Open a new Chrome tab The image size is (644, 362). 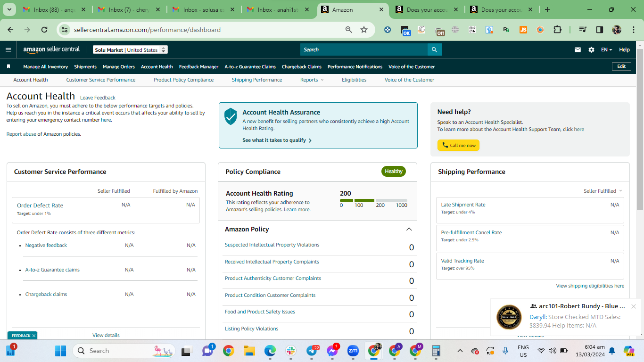pyautogui.click(x=547, y=9)
